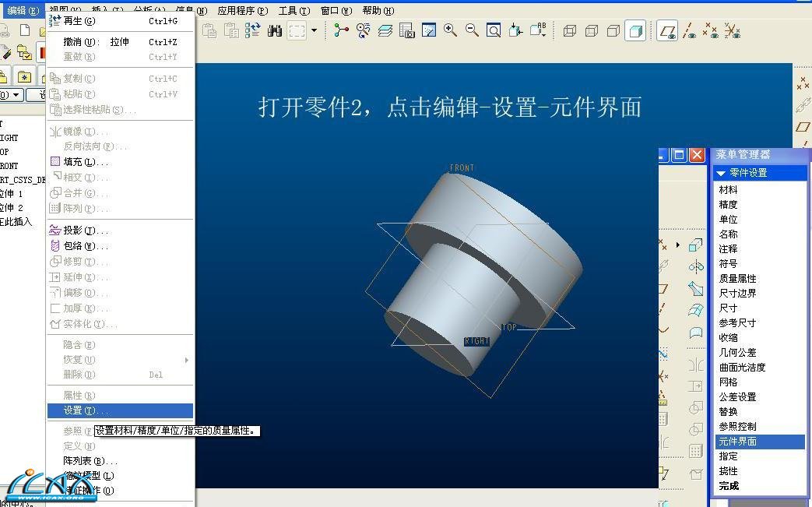Screen dimensions: 812x507
Task: Click the binoculars Find icon
Action: pyautogui.click(x=274, y=30)
